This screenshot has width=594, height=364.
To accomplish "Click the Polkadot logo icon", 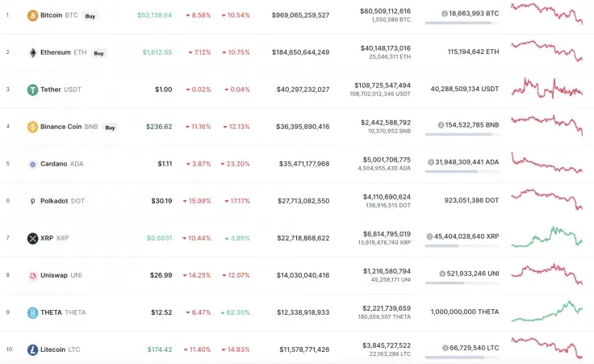I will 32,201.
